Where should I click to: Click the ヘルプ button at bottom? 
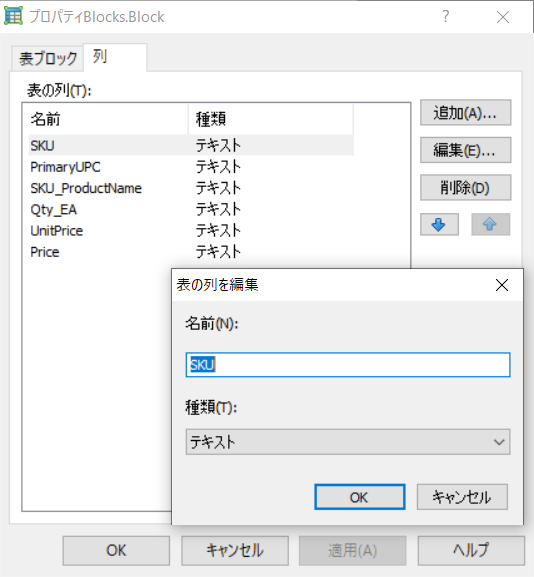[x=471, y=551]
